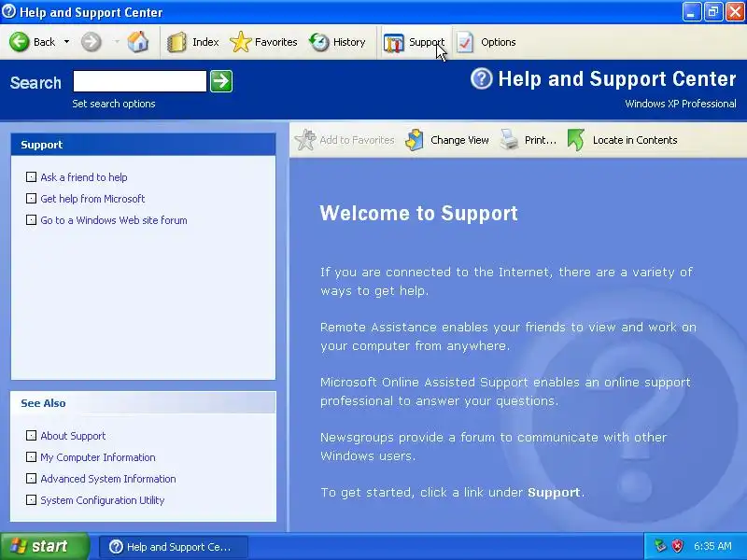Click the Add to Favorites star icon
The image size is (747, 560).
point(305,140)
